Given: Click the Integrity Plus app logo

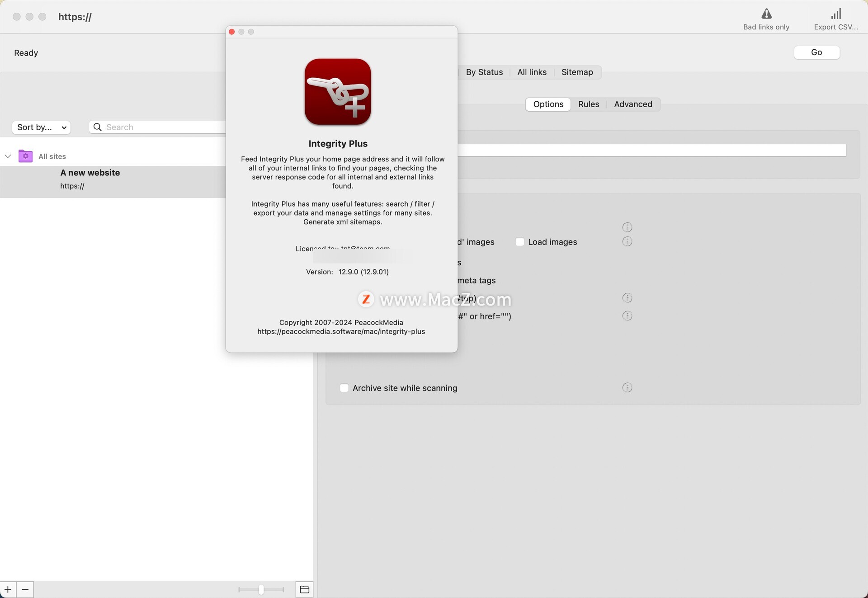Looking at the screenshot, I should pos(338,92).
